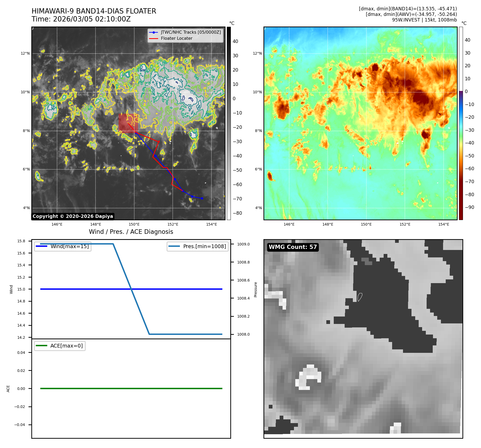Screen dimensions: 481x448
Task: Click the red Floater Locater box on map
Action: [x=128, y=123]
